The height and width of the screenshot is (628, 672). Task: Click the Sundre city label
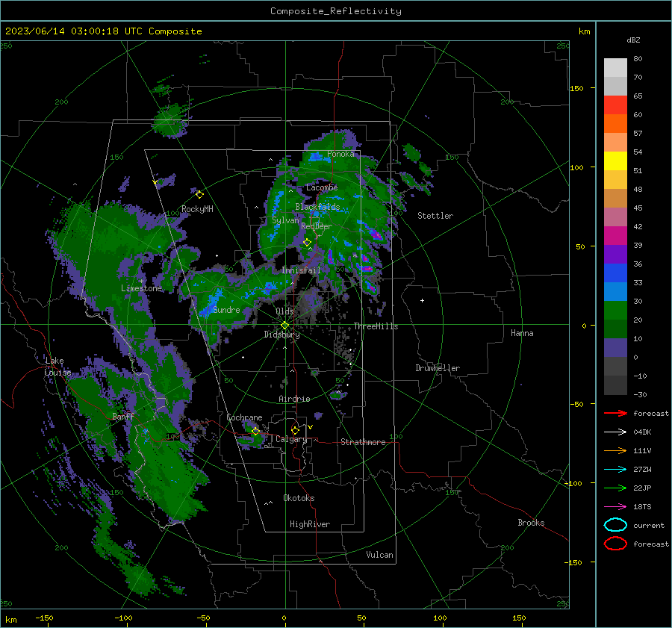[x=226, y=310]
